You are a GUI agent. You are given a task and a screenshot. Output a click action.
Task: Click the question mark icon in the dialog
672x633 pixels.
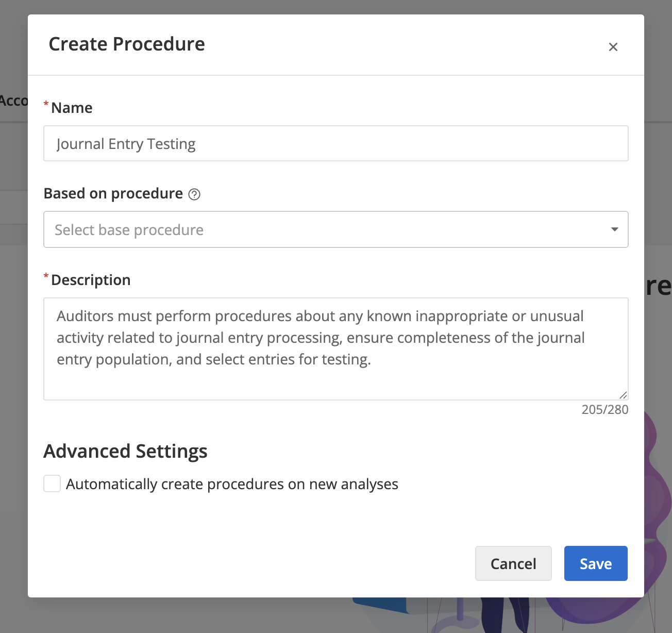194,194
